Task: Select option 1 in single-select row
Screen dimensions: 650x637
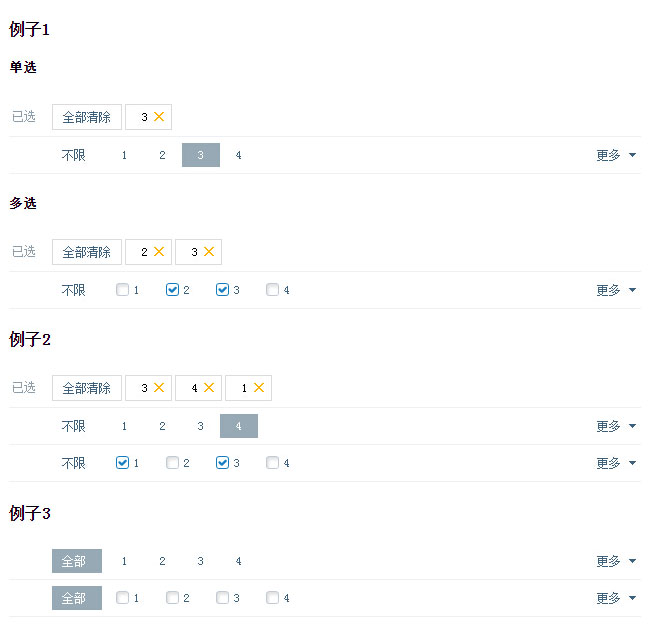Action: pos(124,155)
